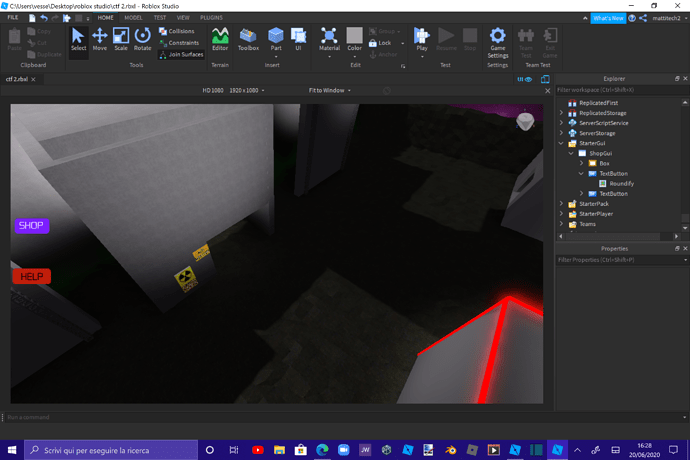Switch to the PLUGINS ribbon tab

tap(211, 18)
